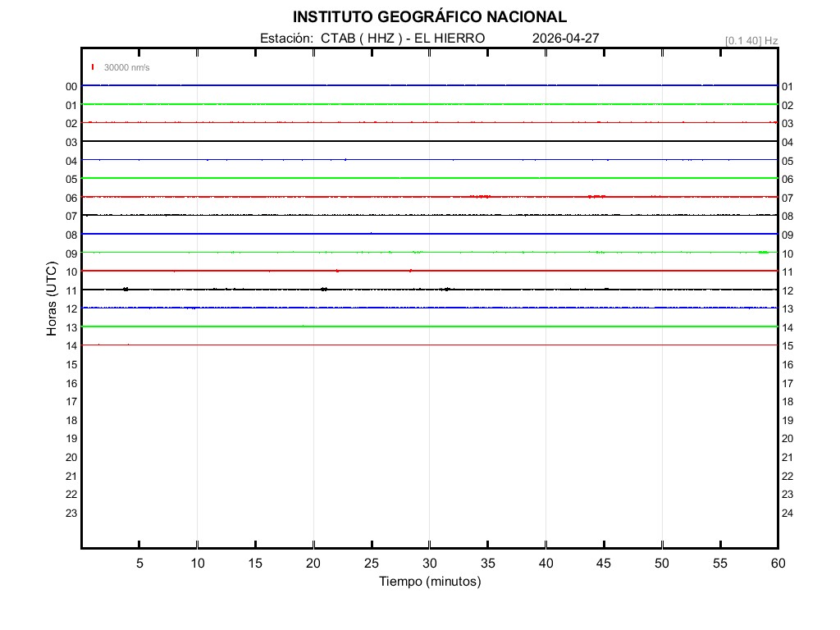Image resolution: width=840 pixels, height=630 pixels.
Task: Click the Horas (UTC) vertical axis label
Action: pyautogui.click(x=52, y=299)
